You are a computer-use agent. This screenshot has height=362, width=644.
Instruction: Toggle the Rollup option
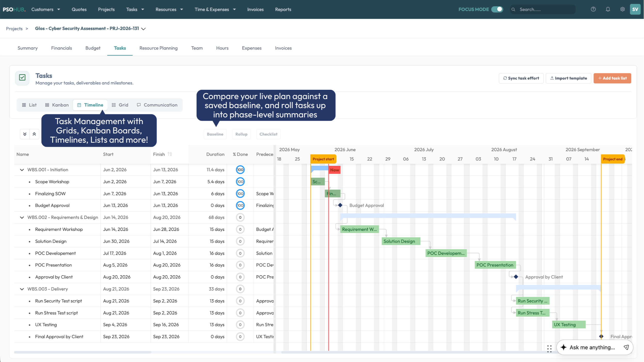tap(241, 134)
